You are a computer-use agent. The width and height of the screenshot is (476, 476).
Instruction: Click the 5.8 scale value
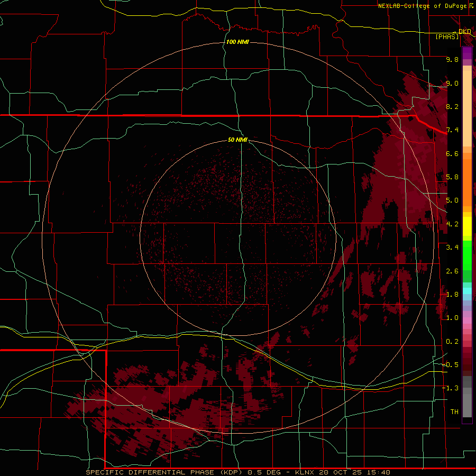[x=452, y=177]
